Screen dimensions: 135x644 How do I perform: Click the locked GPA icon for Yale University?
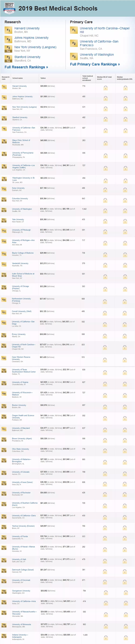tap(125, 221)
